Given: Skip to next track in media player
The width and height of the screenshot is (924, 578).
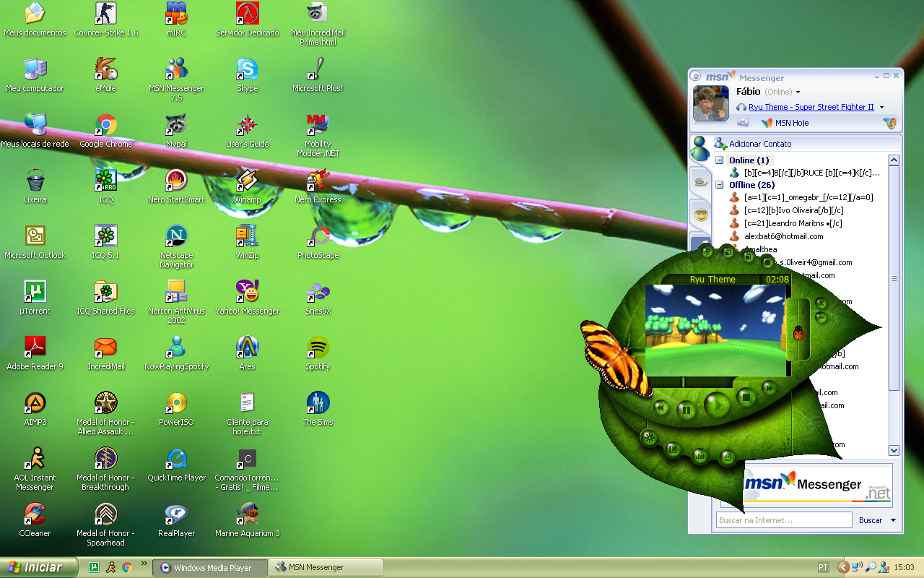Looking at the screenshot, I should pyautogui.click(x=770, y=389).
